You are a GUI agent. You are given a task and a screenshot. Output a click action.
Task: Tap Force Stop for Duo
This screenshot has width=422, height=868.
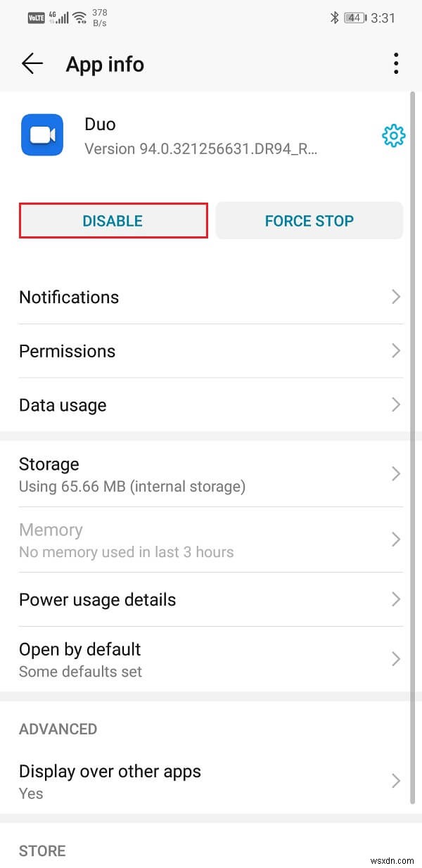click(x=309, y=220)
